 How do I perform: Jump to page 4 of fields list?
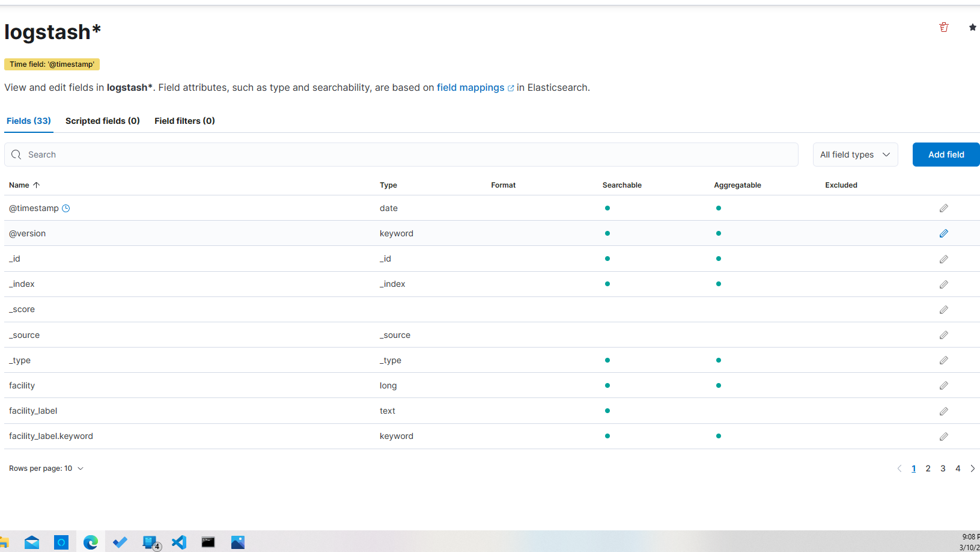point(958,468)
